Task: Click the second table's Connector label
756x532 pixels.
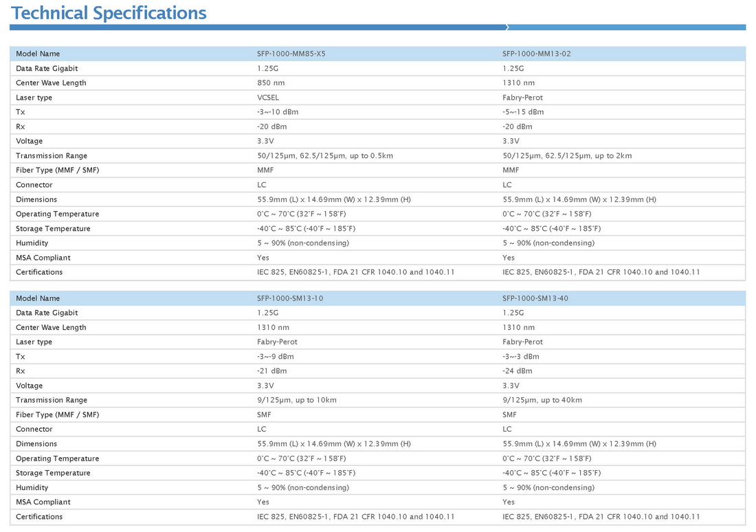Action: 34,430
